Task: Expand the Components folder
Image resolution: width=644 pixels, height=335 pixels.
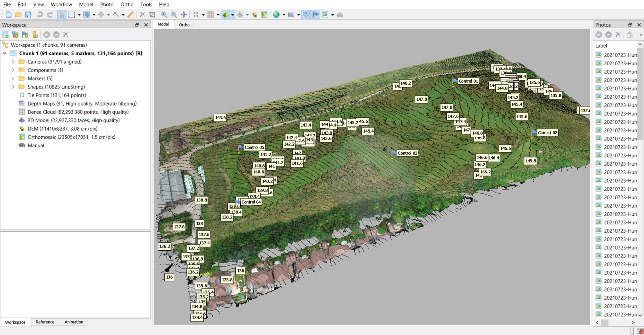Action: 13,70
